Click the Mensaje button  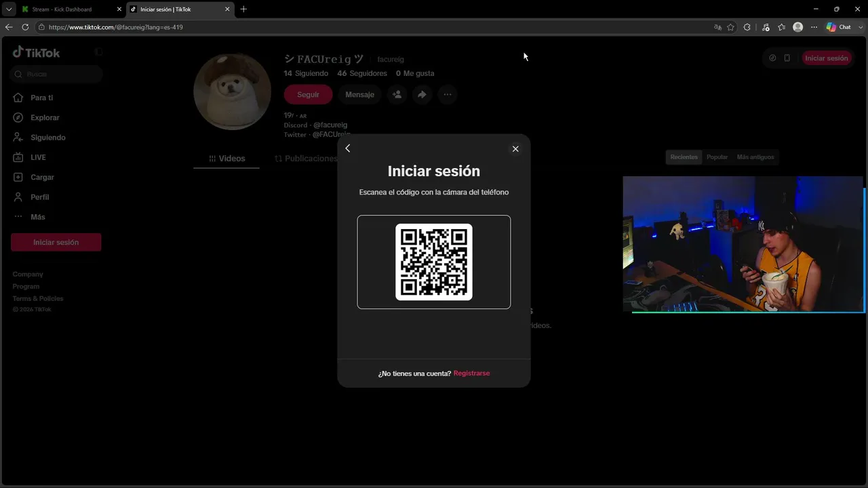359,95
